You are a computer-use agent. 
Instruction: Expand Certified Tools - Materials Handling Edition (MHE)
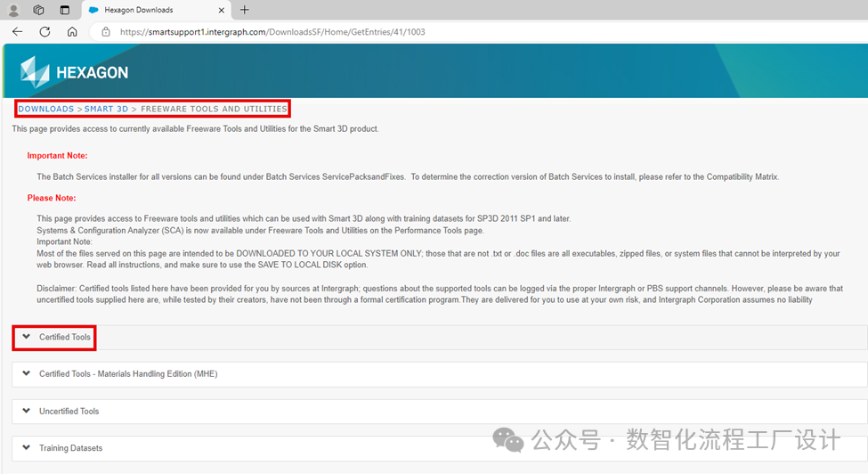point(440,374)
